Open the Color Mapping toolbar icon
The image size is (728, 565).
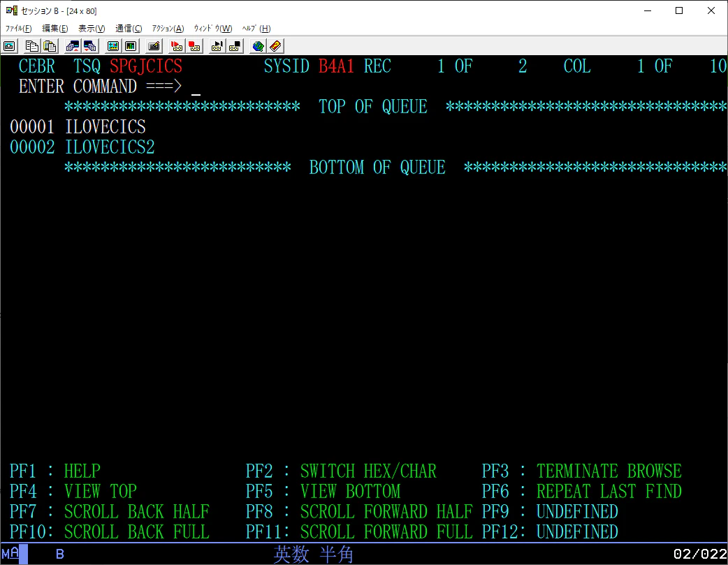click(x=131, y=46)
